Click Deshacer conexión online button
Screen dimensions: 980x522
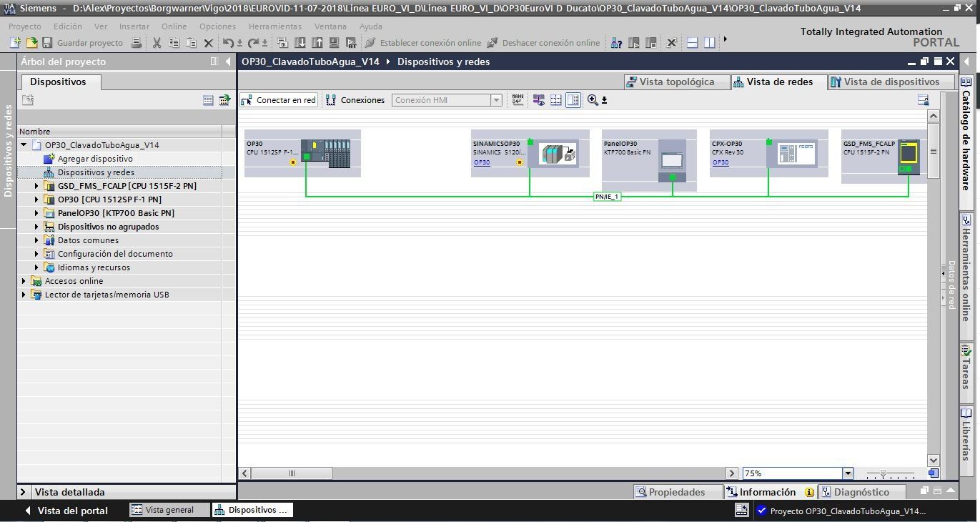[x=544, y=43]
